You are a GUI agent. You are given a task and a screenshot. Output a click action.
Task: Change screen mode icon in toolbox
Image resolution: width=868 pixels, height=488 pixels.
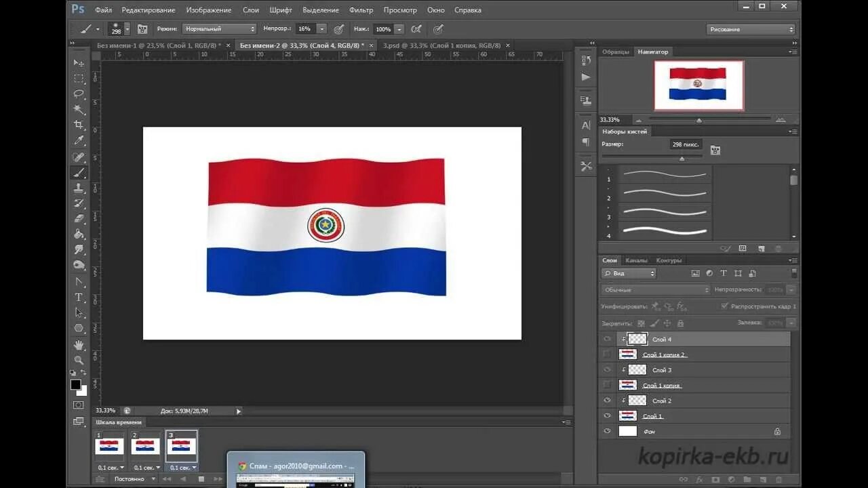tap(79, 421)
